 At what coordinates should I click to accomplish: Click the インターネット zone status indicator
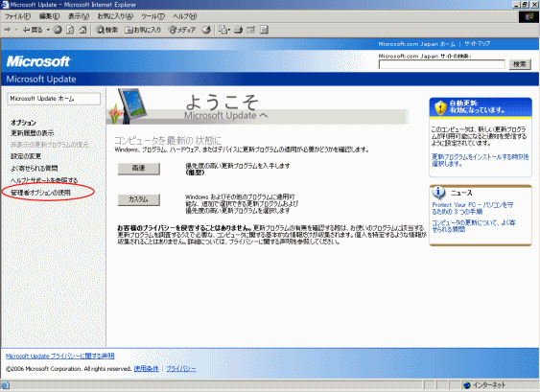pos(483,385)
